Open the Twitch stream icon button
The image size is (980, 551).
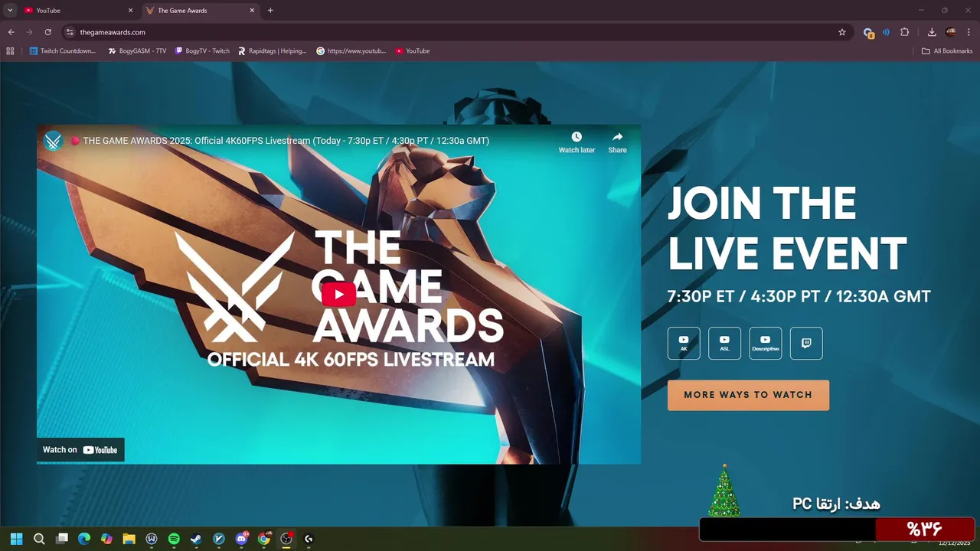[x=806, y=344]
